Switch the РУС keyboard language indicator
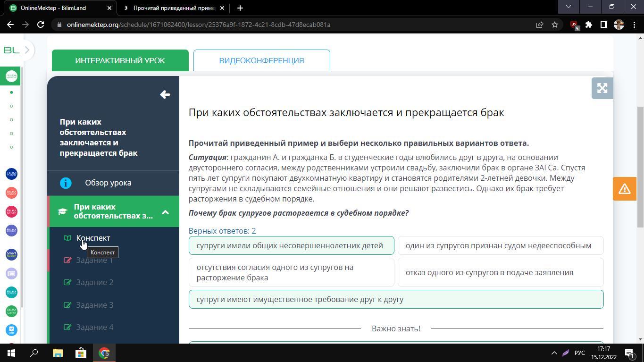Image resolution: width=644 pixels, height=362 pixels. click(579, 353)
